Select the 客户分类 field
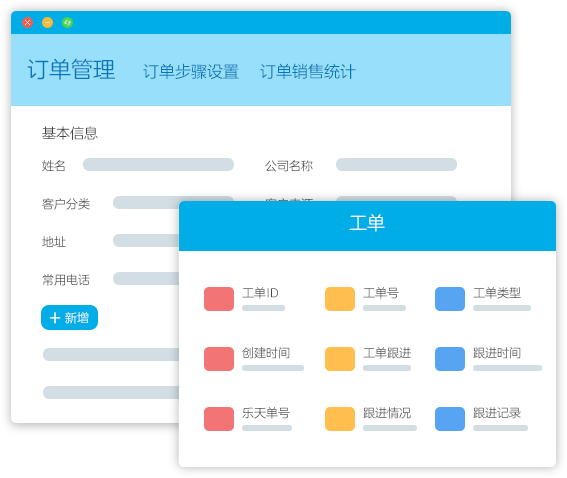Screen dimensions: 567x478 146,202
